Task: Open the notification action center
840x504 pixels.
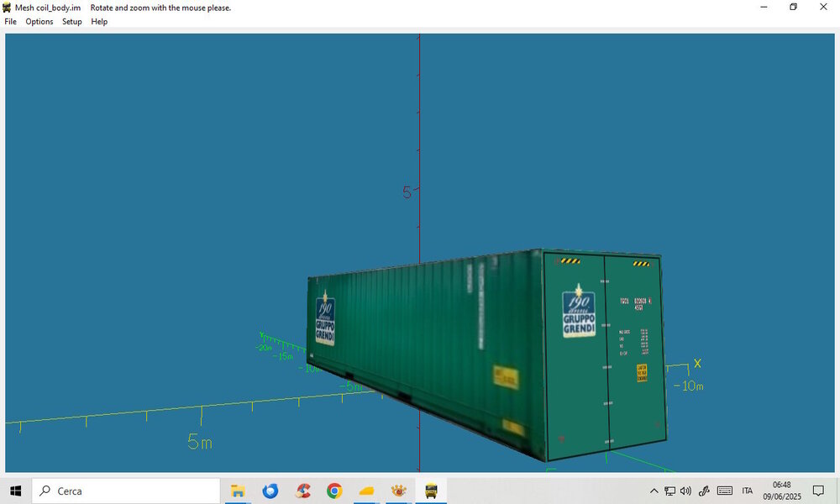Action: 818,491
